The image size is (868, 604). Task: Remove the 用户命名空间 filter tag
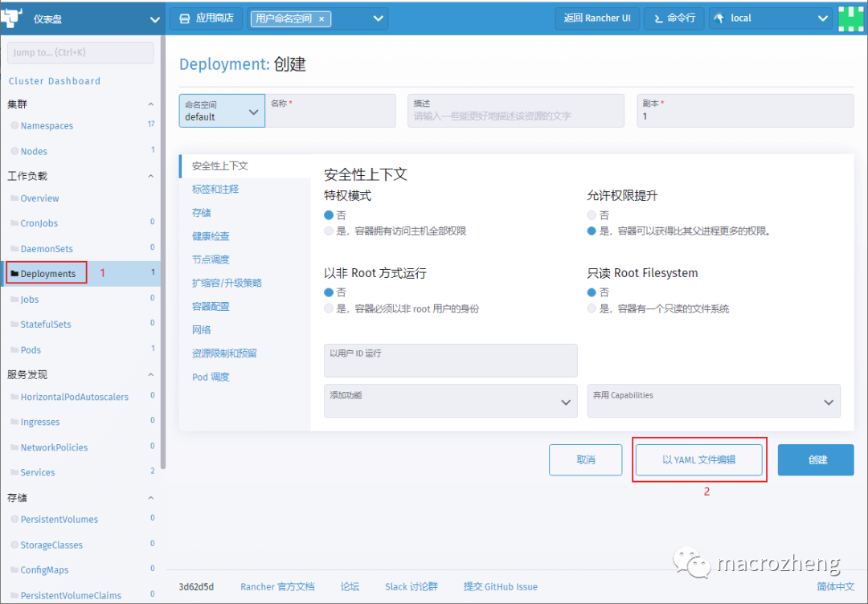click(321, 18)
